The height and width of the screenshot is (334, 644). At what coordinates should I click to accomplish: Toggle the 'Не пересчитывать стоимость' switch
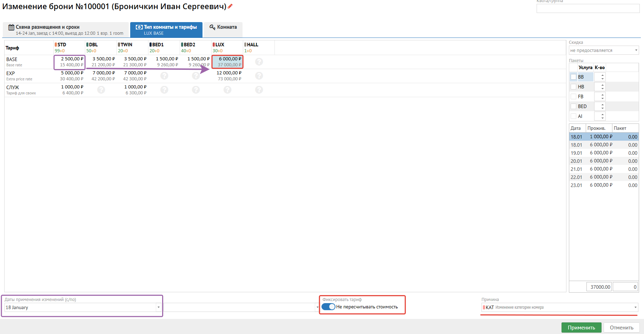(328, 307)
